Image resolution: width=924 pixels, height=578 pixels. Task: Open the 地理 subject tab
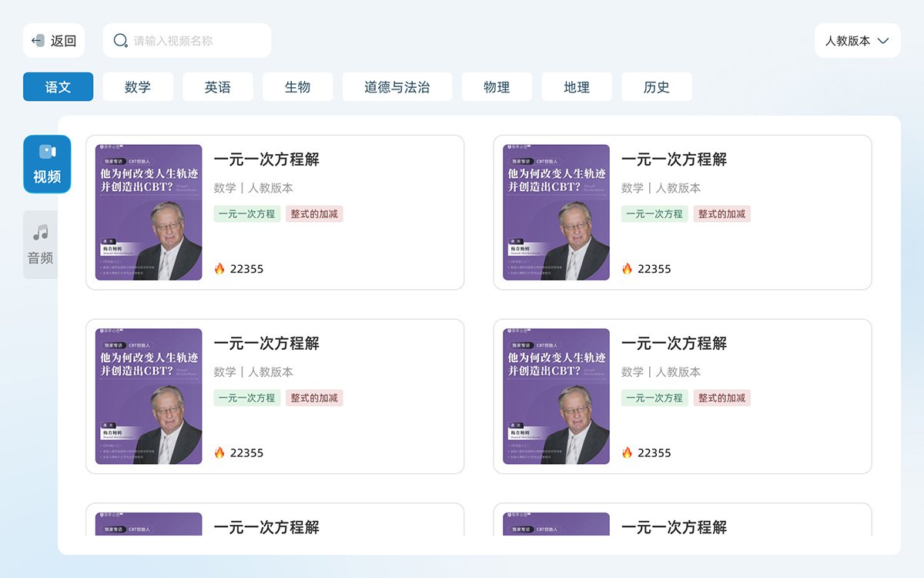tap(577, 87)
